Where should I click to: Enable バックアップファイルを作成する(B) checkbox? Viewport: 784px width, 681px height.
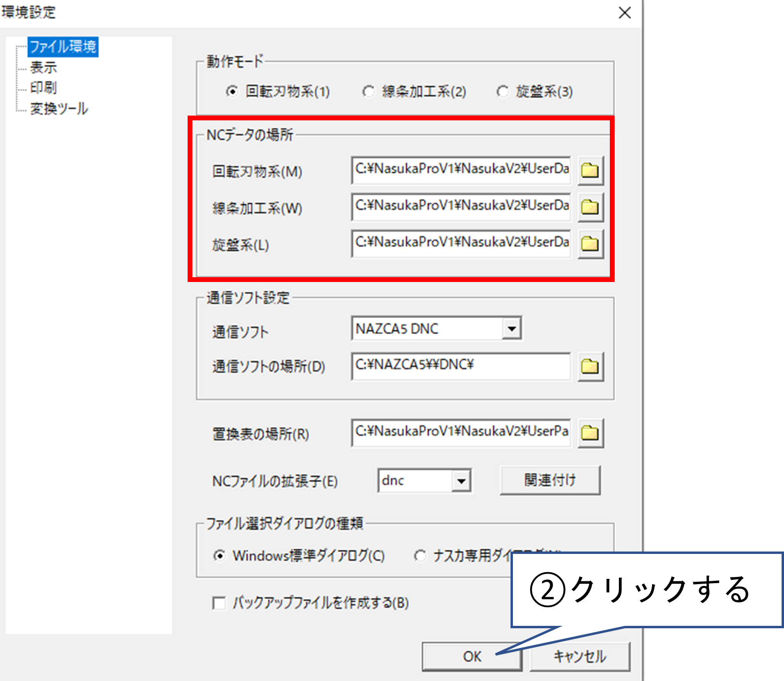(x=219, y=603)
